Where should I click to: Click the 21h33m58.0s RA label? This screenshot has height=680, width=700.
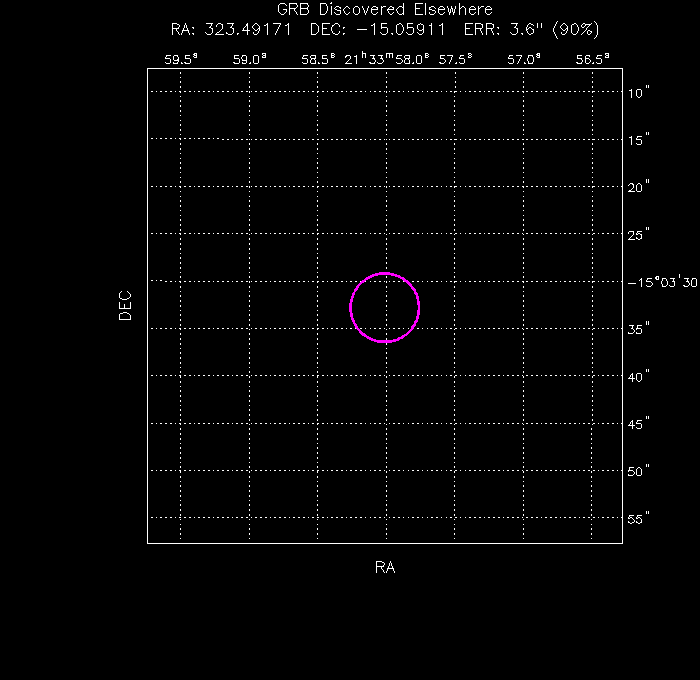pyautogui.click(x=387, y=59)
